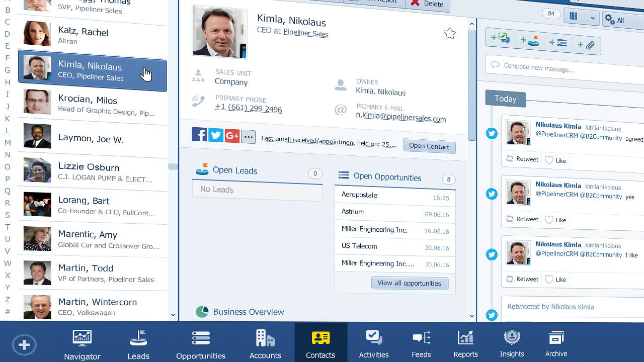Toggle the favorite star on Kimla's contact

tap(449, 33)
